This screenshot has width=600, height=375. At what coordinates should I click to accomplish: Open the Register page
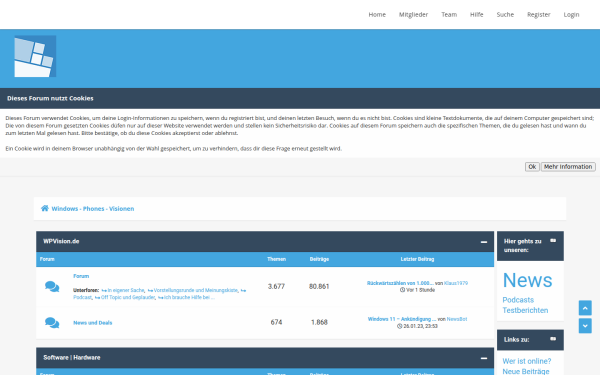538,15
